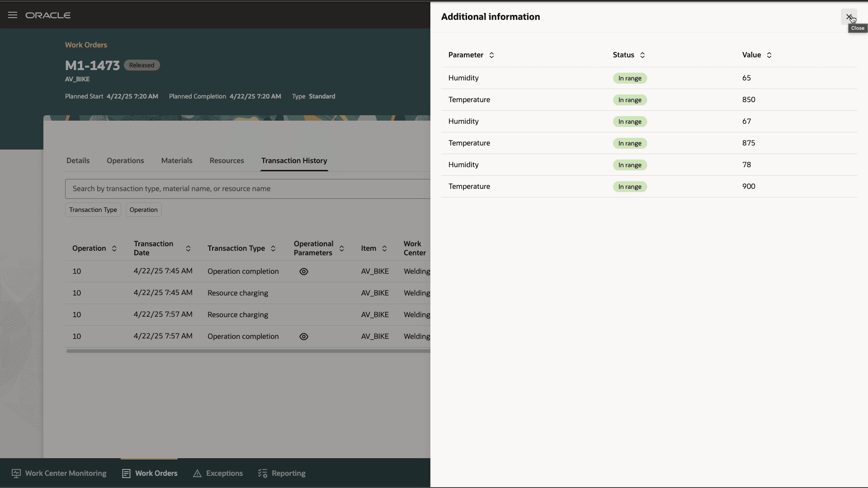The width and height of the screenshot is (868, 488).
Task: Open the Exceptions view
Action: point(218,473)
